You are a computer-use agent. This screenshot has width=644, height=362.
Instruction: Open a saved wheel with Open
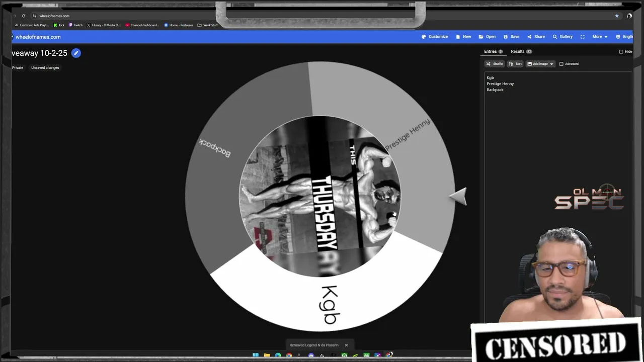coord(487,37)
